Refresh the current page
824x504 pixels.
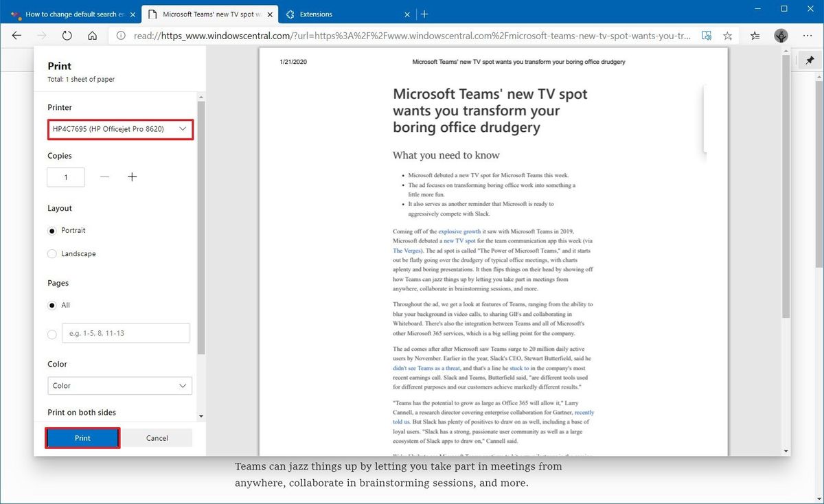(x=67, y=35)
